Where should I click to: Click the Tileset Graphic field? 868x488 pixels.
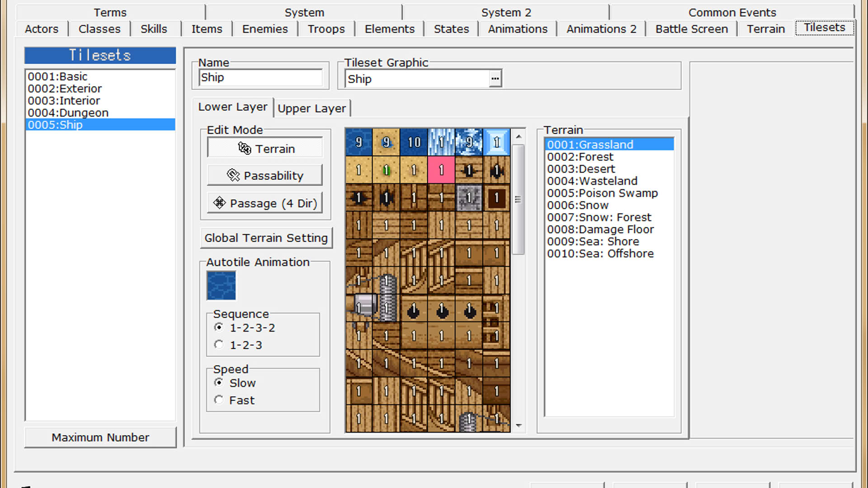point(417,79)
